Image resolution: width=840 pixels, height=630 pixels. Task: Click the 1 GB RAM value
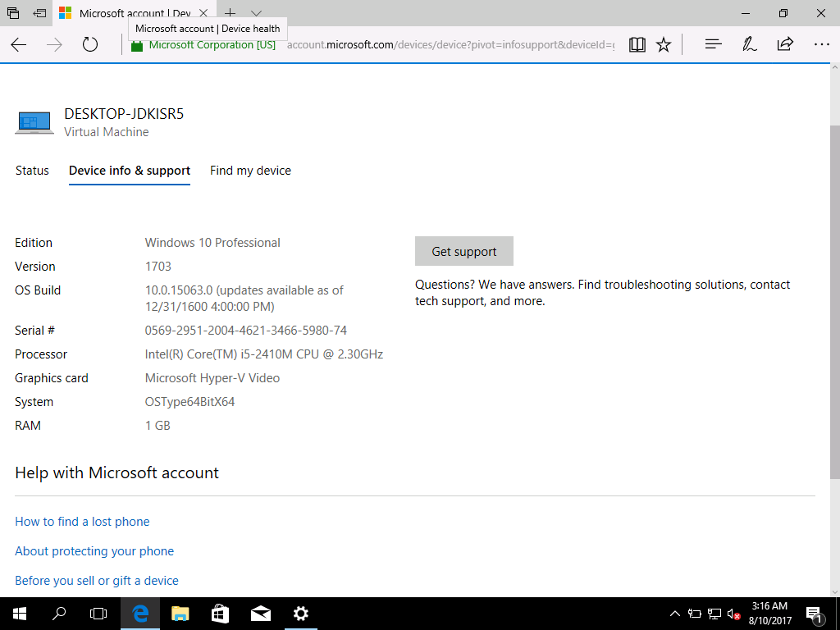click(x=157, y=426)
